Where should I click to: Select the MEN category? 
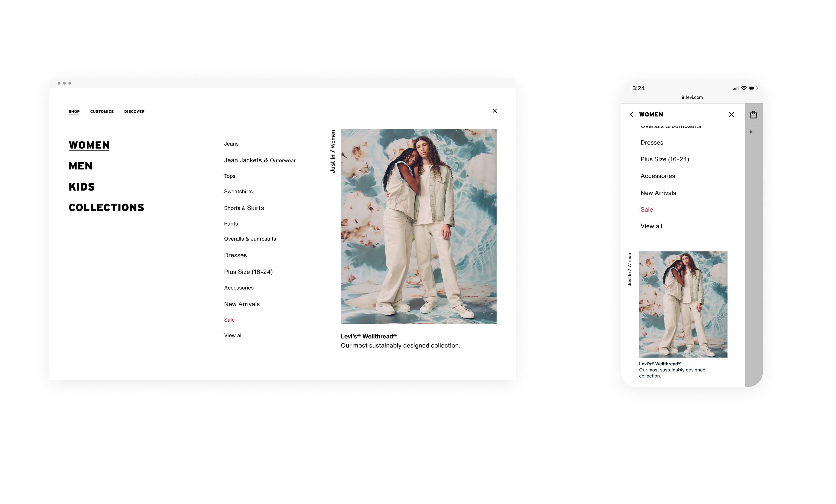pyautogui.click(x=80, y=166)
